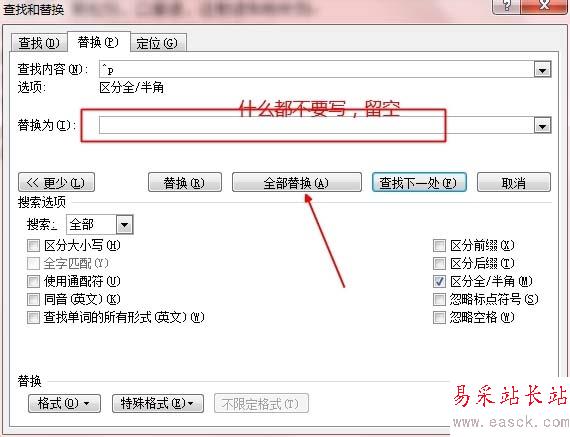
Task: Enable the 使用通配符 checkbox
Action: pyautogui.click(x=33, y=281)
